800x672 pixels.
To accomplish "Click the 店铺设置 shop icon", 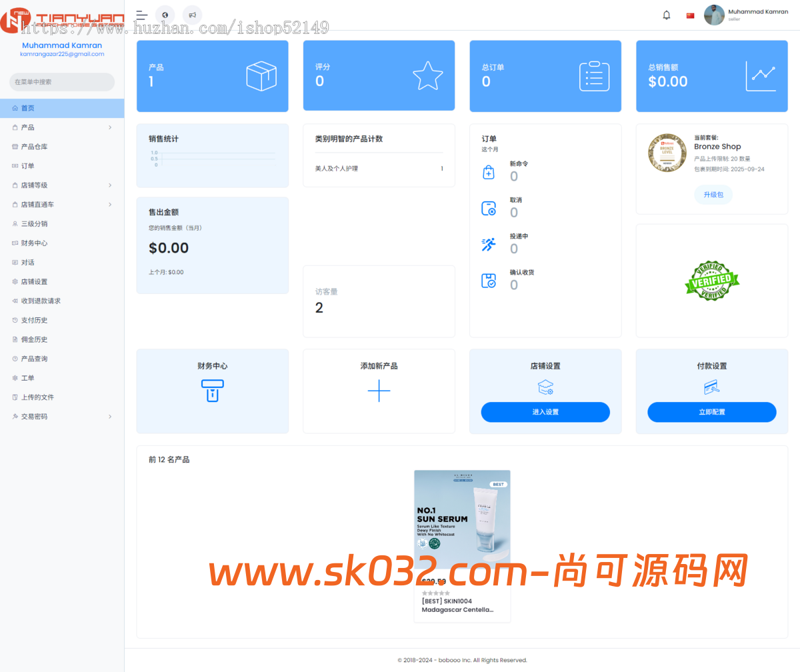I will coord(545,387).
